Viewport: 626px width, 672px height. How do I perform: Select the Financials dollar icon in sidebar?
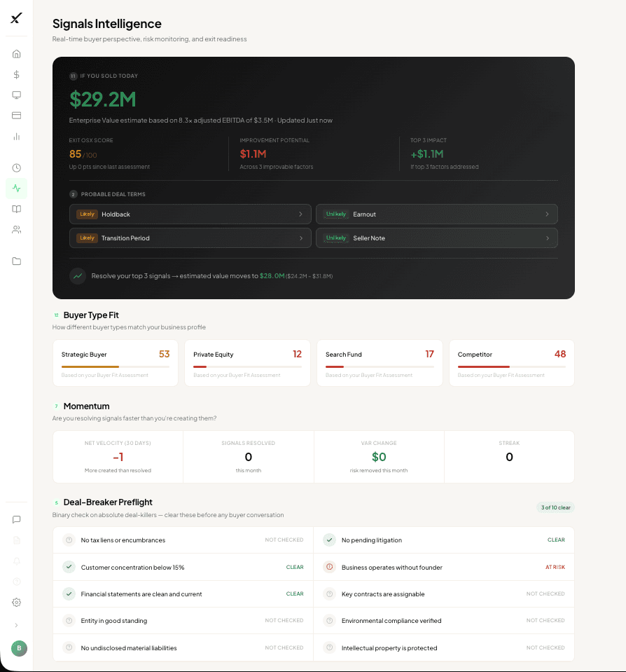[17, 74]
